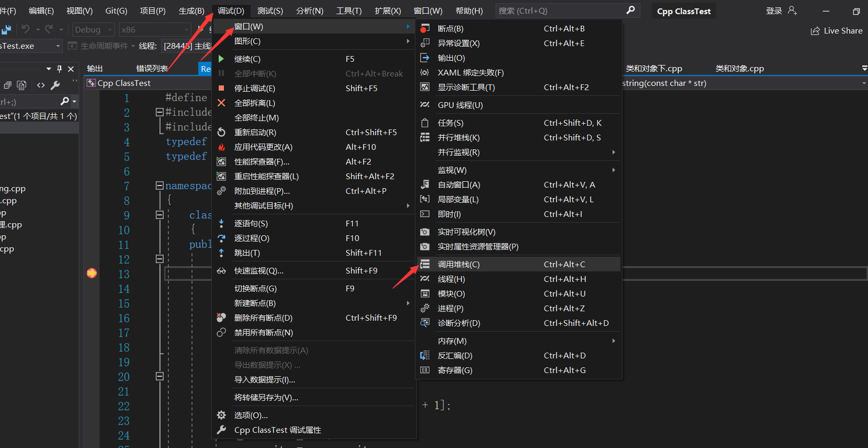This screenshot has width=868, height=448.
Task: Expand 并行监视 submenu
Action: [519, 152]
